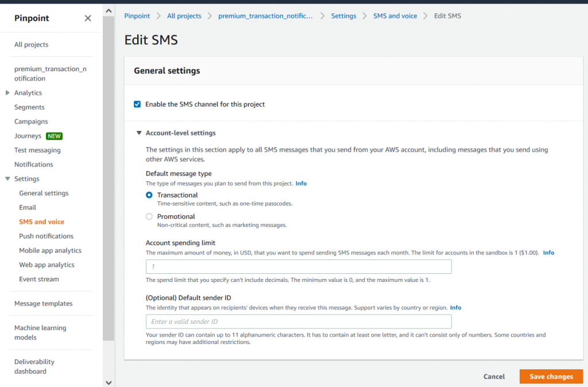Click the General settings panel heading

tap(167, 71)
